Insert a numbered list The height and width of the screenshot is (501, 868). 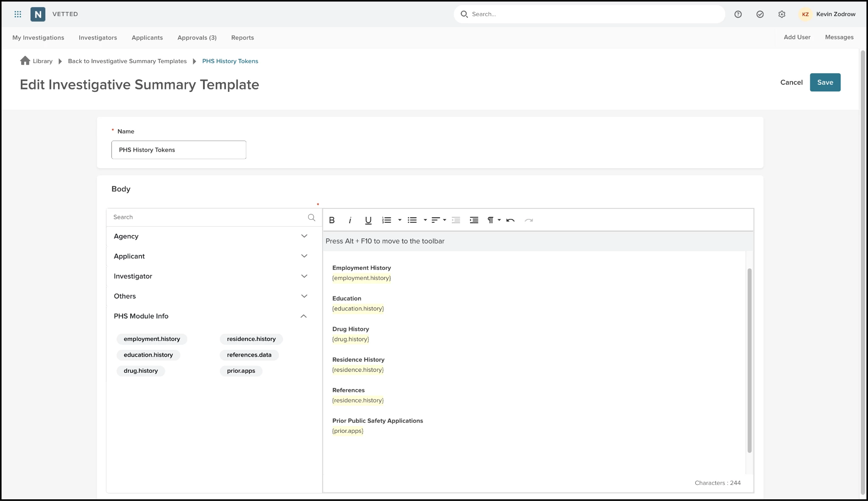tap(387, 220)
